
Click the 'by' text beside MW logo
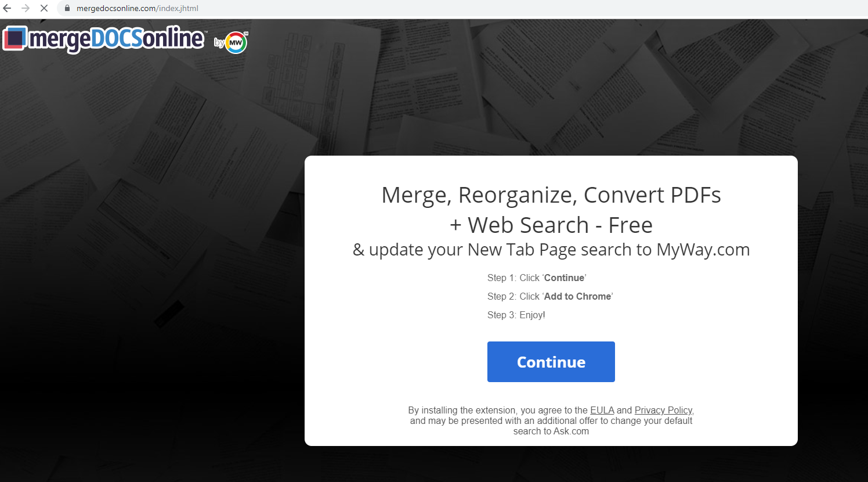(219, 42)
